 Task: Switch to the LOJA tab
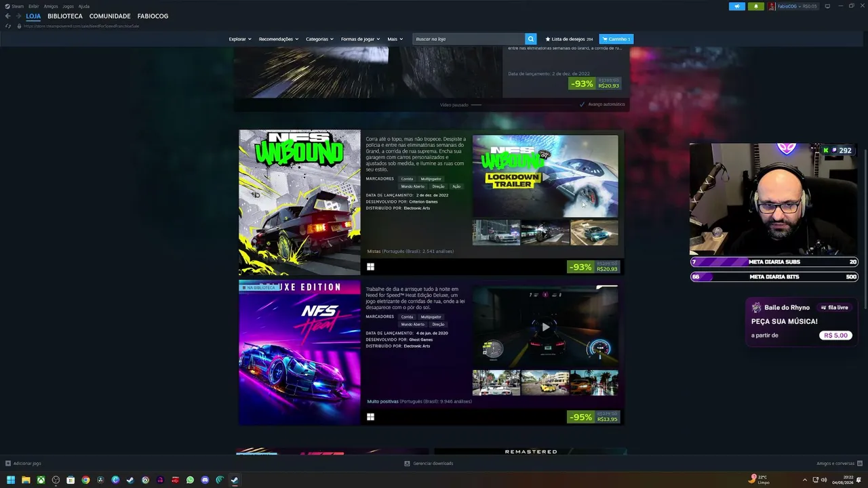(x=33, y=16)
